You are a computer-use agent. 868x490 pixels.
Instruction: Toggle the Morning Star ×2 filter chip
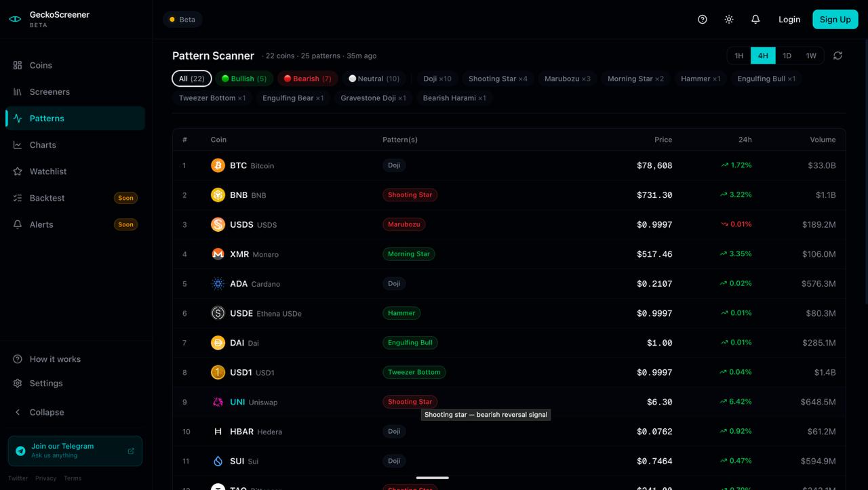pyautogui.click(x=635, y=79)
